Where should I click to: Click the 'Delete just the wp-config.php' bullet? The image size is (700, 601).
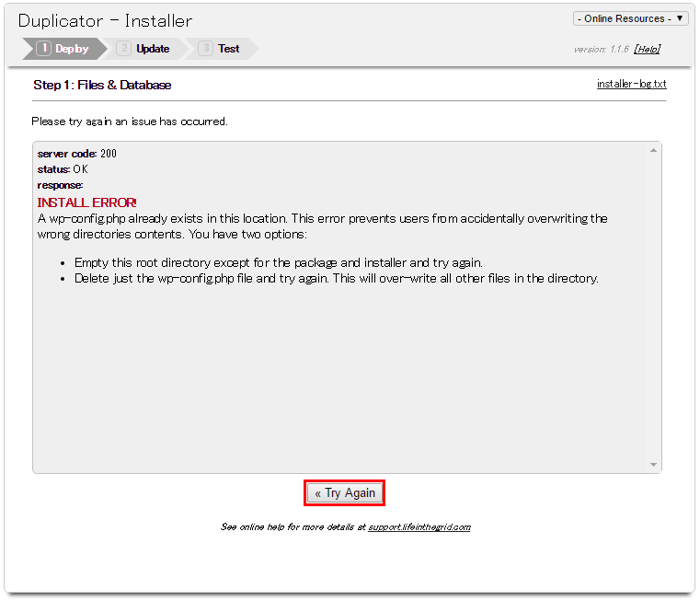336,278
